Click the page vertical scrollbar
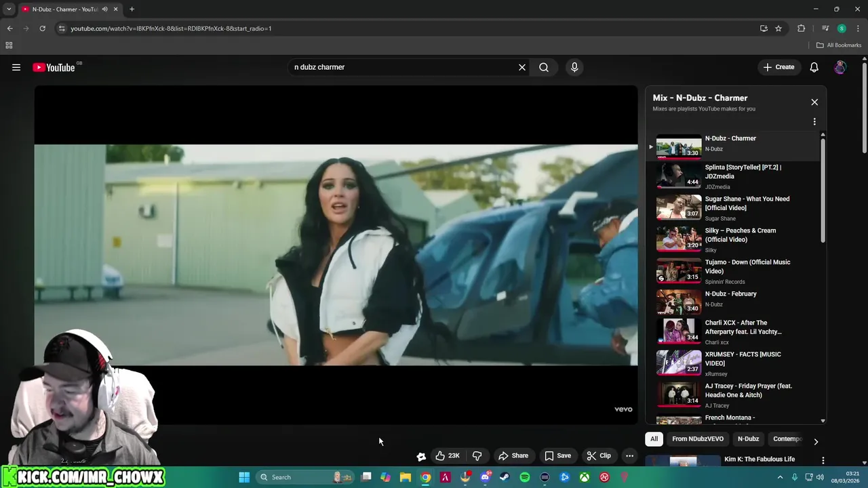Image resolution: width=868 pixels, height=488 pixels. 864,108
